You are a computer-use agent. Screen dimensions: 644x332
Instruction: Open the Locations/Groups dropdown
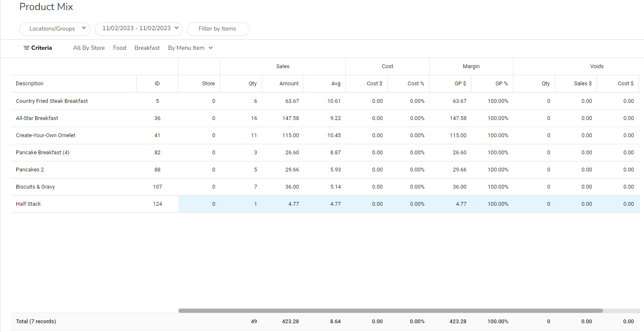[55, 29]
